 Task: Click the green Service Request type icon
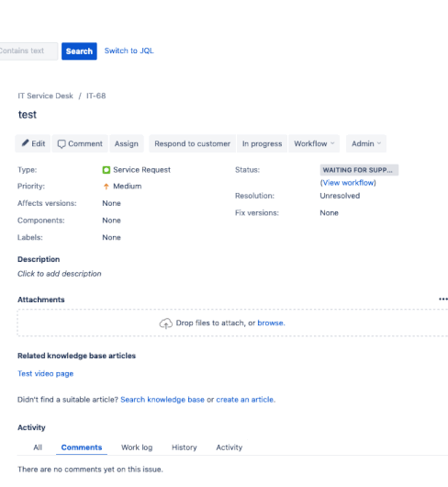pos(106,170)
